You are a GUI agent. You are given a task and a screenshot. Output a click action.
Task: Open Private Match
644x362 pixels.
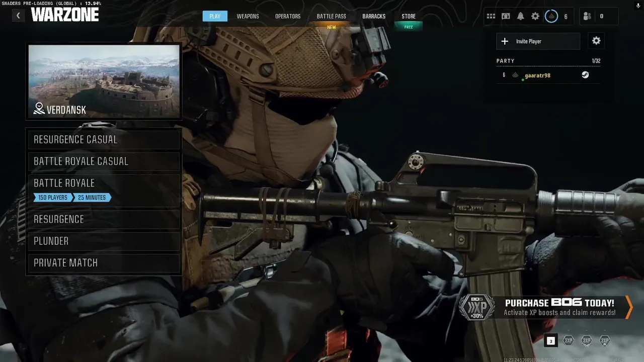pyautogui.click(x=104, y=263)
